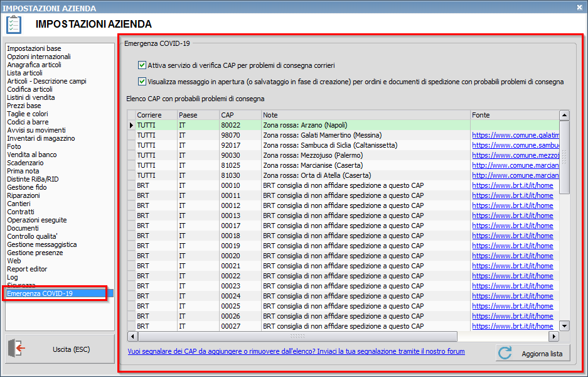588x377 pixels.
Task: Select Distinte RiBa/RID
Action: 33,179
